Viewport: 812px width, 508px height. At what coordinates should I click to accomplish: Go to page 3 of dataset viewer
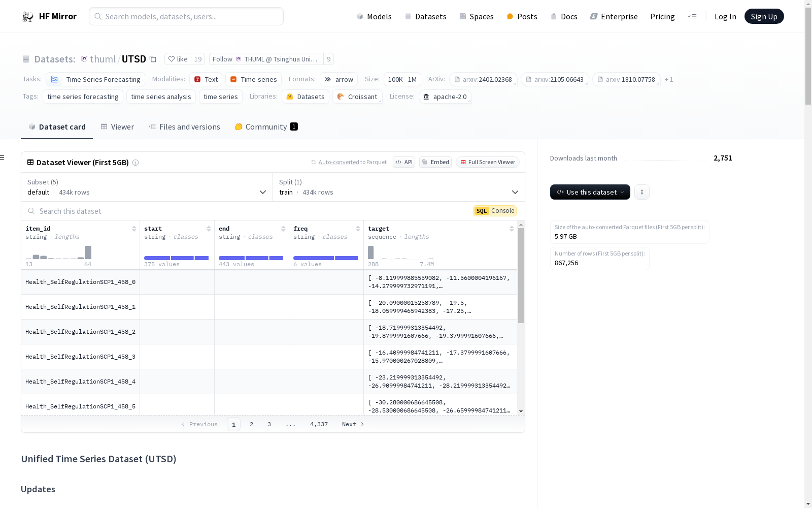coord(269,424)
